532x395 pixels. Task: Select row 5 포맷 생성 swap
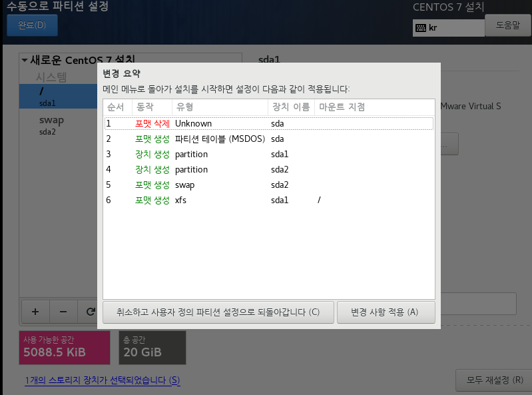(x=269, y=185)
